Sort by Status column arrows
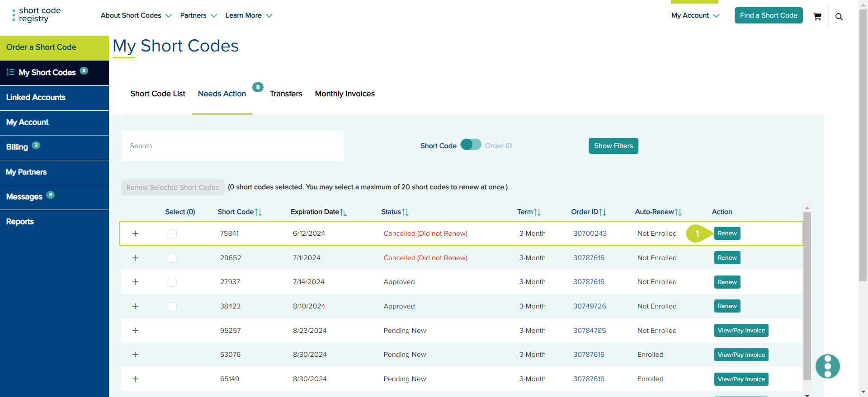The width and height of the screenshot is (868, 397). click(x=405, y=212)
